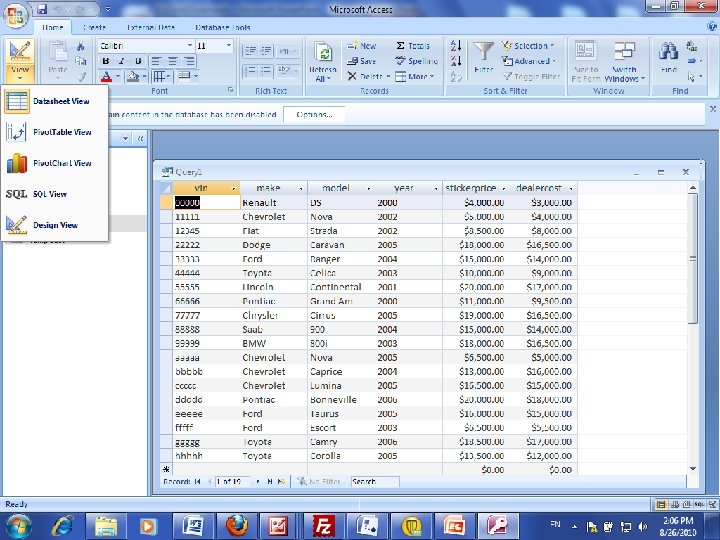
Task: Open Firefox from taskbar
Action: pyautogui.click(x=236, y=526)
